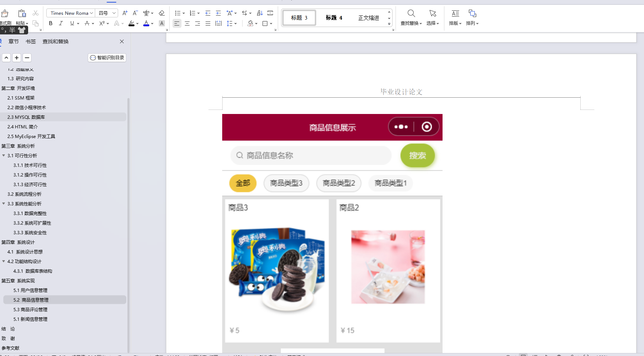
Task: Switch to the 查找和替换 tab
Action: (56, 41)
